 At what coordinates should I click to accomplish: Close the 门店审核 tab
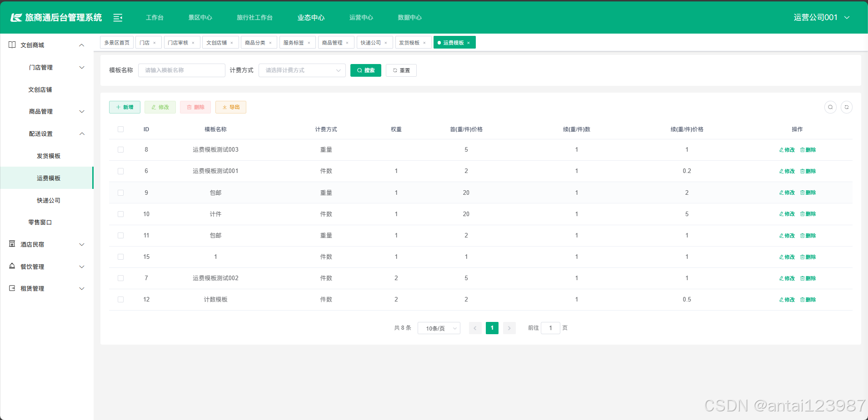point(193,43)
